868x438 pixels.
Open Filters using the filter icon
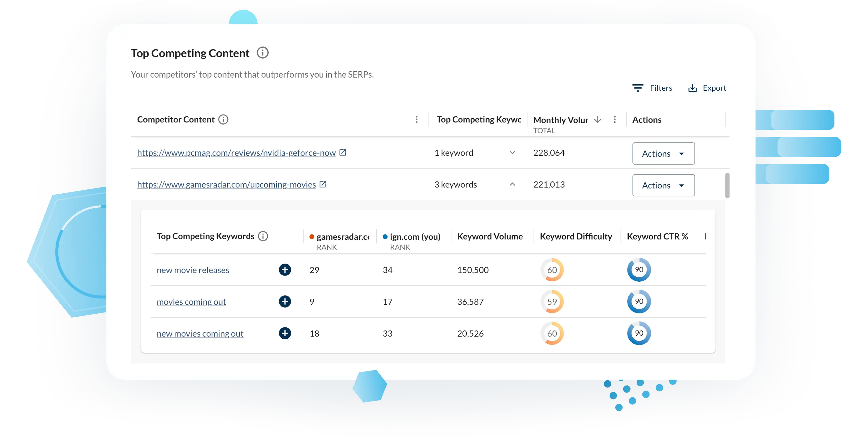pos(638,88)
